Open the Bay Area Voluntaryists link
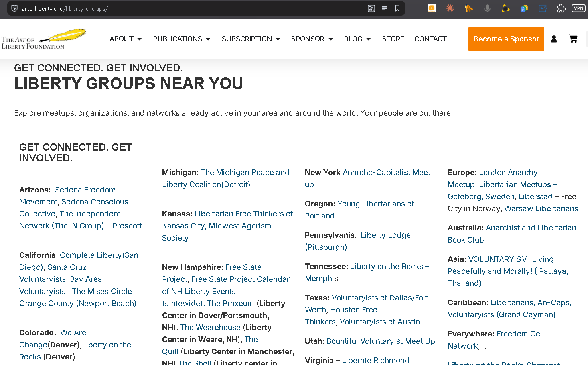This screenshot has height=365, width=588. [x=61, y=285]
